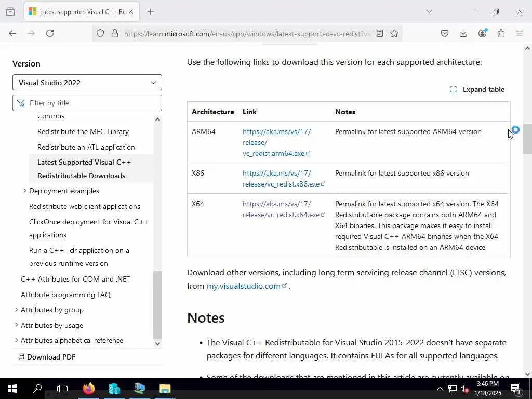Bookmark this page with the star

394,33
